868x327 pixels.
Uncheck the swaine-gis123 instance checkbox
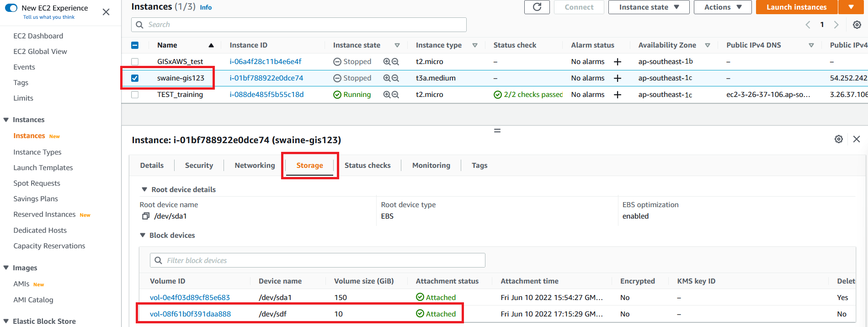135,78
